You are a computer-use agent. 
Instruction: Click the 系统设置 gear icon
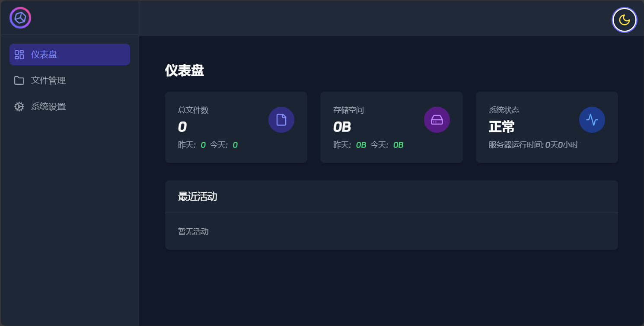pyautogui.click(x=19, y=106)
